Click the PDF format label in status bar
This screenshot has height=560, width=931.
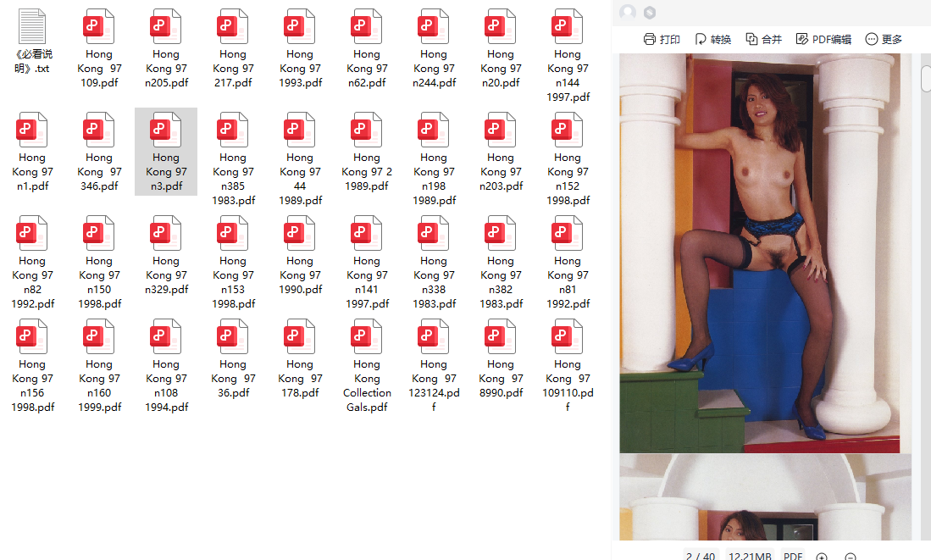pyautogui.click(x=793, y=556)
